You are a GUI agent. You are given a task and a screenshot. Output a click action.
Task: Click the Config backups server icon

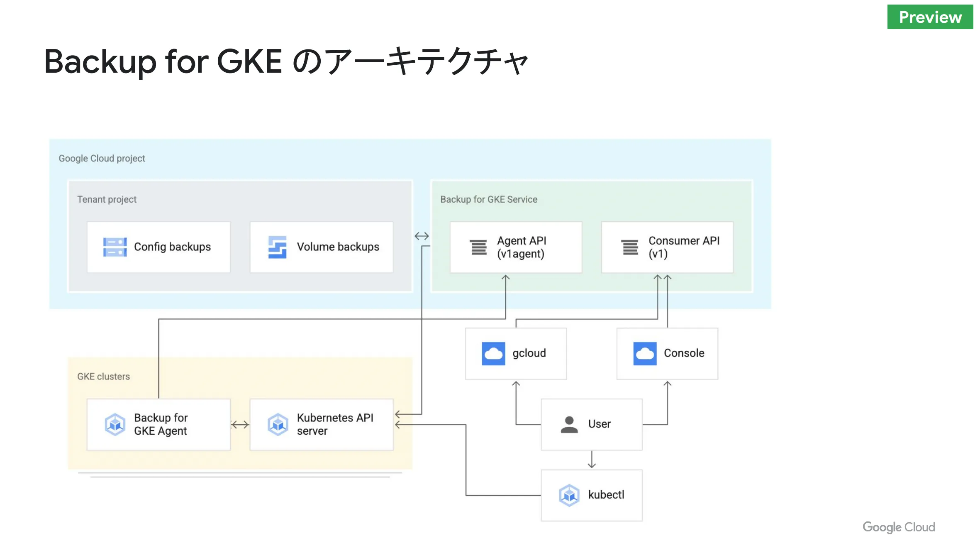pos(115,247)
